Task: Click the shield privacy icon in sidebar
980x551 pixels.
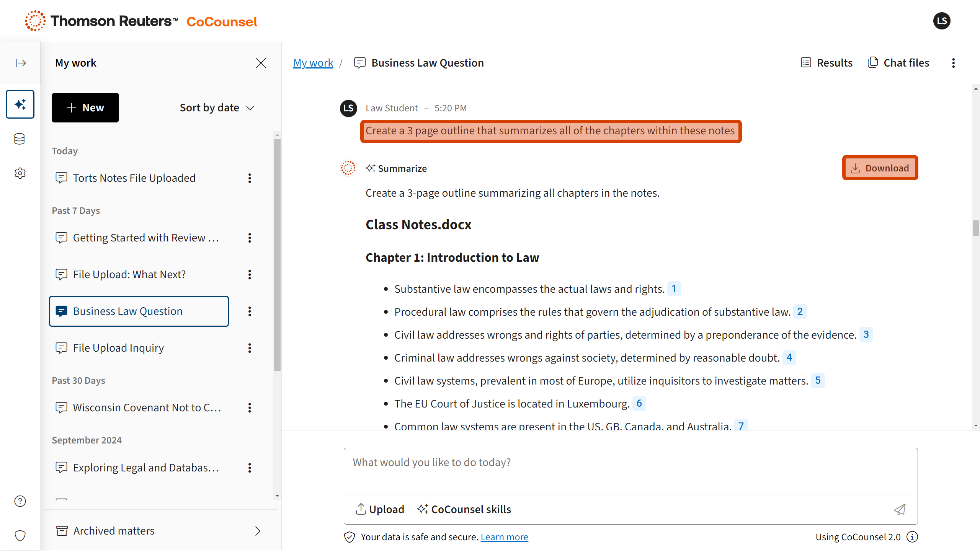Action: [x=20, y=535]
